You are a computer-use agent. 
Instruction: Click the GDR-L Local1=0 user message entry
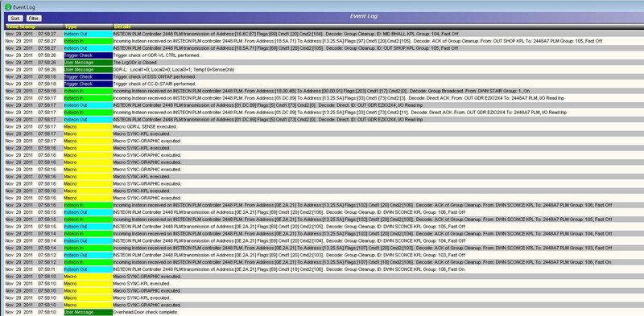click(x=324, y=70)
